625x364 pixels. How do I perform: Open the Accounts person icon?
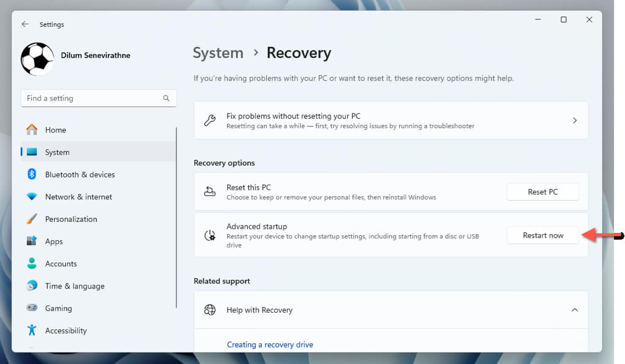pos(32,263)
